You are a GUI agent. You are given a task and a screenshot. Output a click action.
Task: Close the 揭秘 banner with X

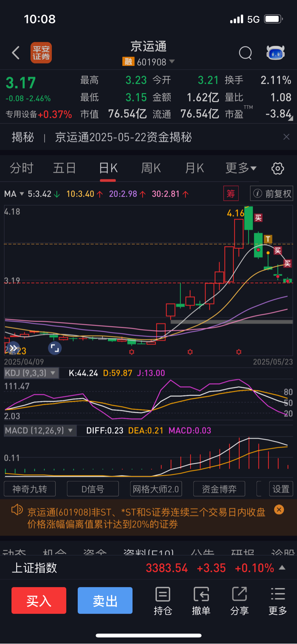point(286,137)
